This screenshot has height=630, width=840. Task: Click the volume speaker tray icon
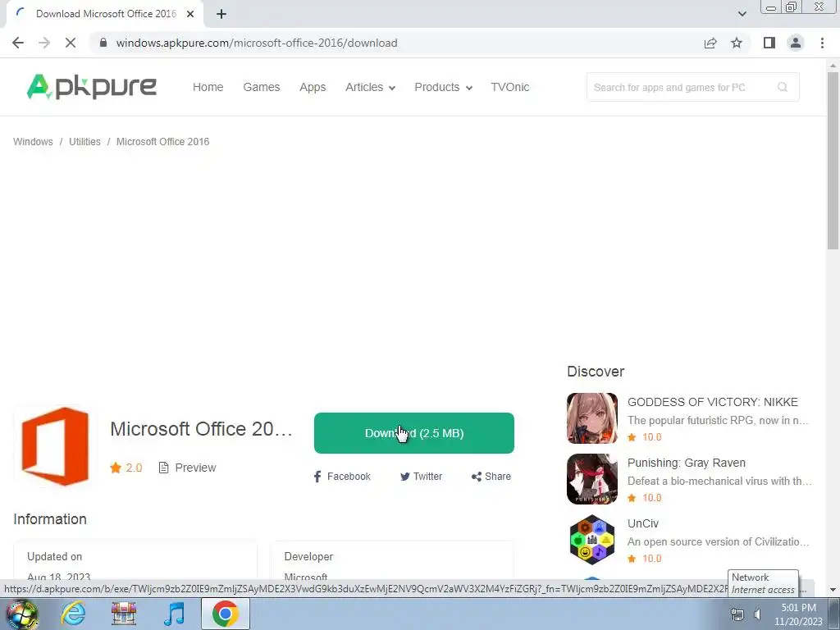click(757, 614)
